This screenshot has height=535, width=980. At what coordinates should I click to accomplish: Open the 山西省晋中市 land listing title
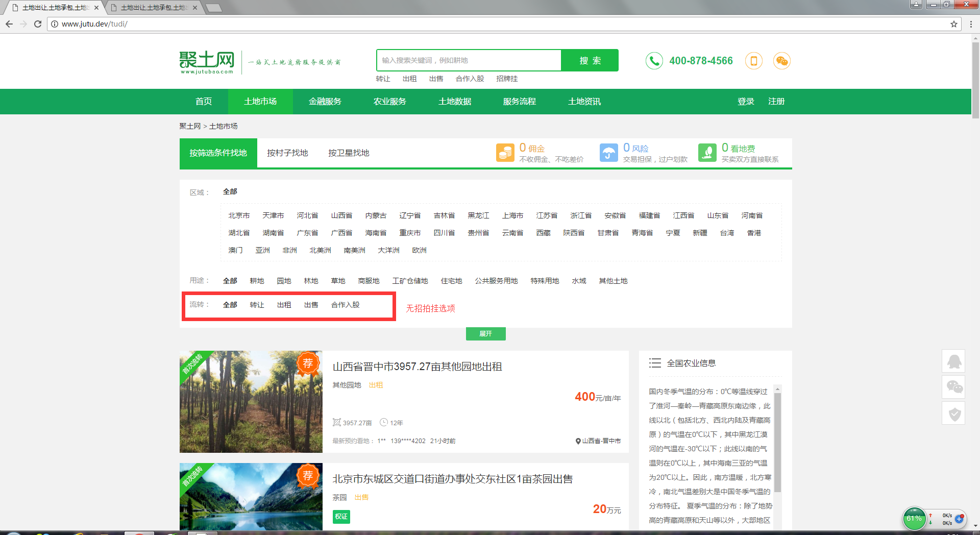[x=417, y=367]
